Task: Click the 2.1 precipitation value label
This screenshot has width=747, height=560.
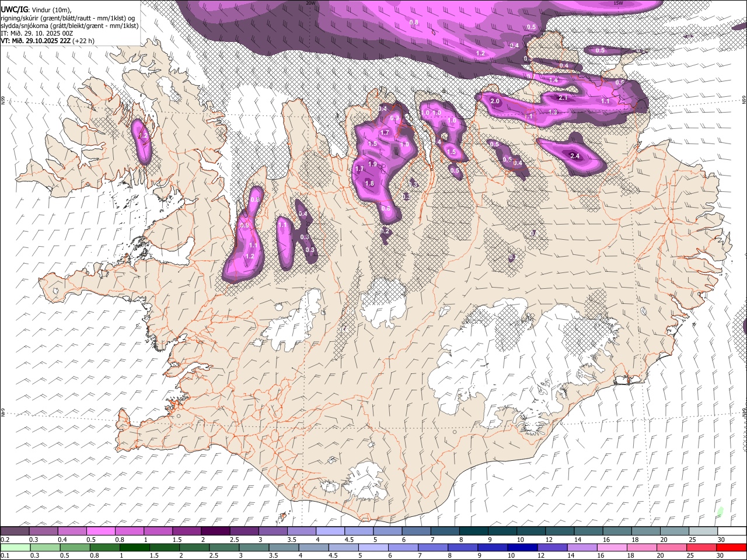Action: 563,97
